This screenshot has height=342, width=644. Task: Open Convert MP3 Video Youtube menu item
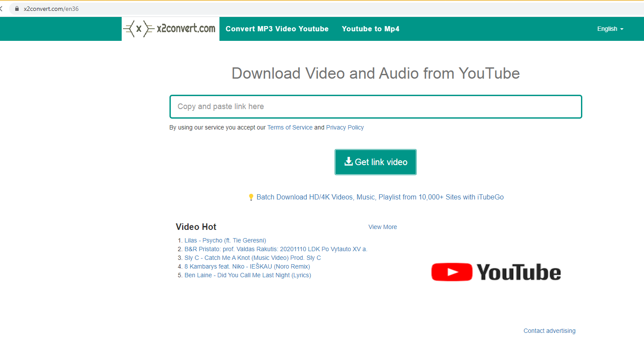277,29
